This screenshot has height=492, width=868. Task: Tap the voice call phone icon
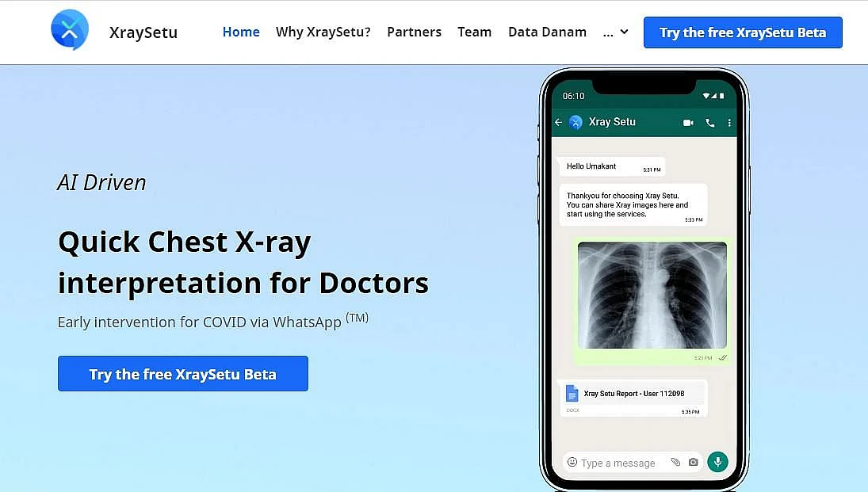710,123
